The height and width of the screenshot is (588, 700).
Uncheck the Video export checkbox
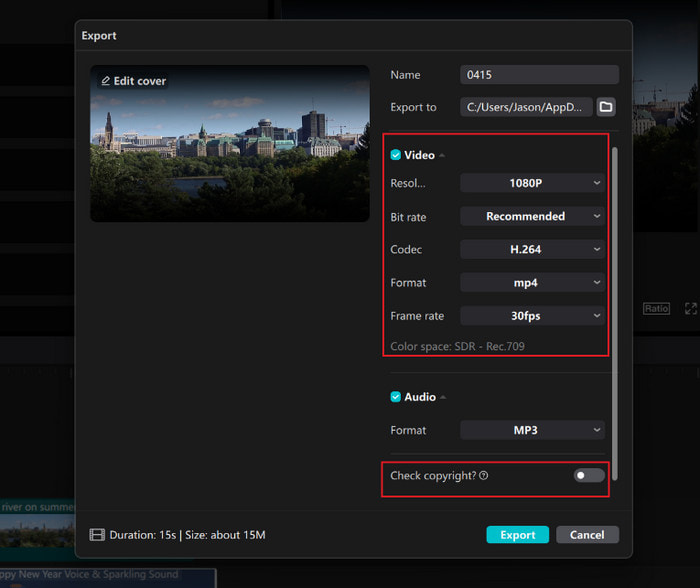(396, 155)
